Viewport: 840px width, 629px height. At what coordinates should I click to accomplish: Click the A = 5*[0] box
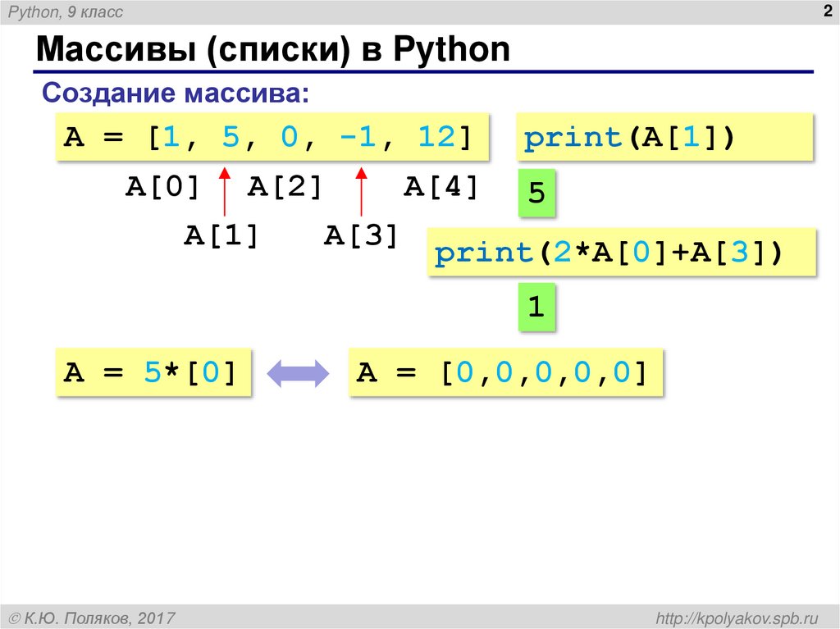click(152, 371)
